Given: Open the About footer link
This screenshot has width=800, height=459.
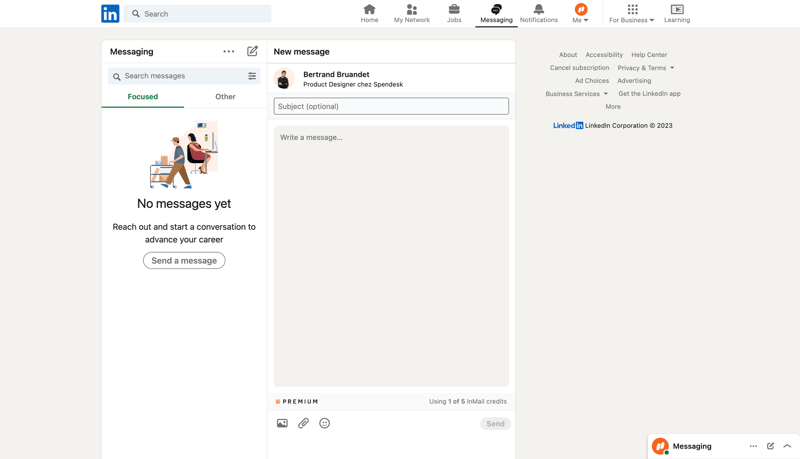Looking at the screenshot, I should pyautogui.click(x=568, y=55).
